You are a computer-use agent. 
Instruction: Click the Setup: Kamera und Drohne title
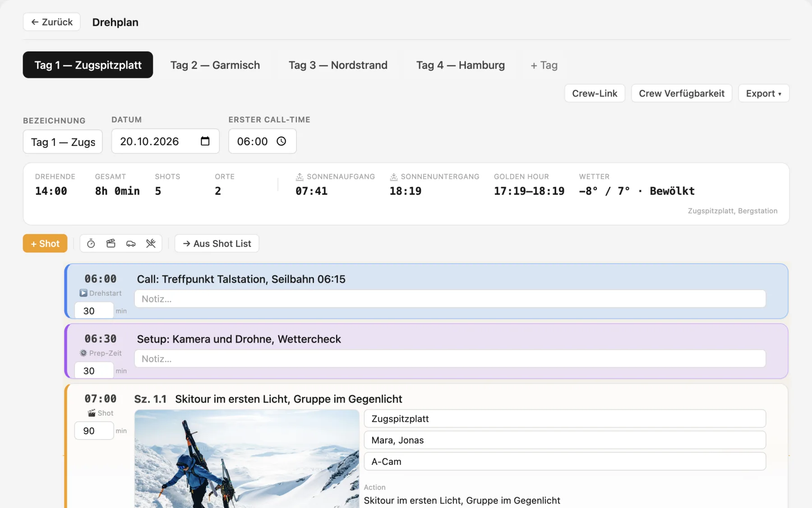[239, 339]
